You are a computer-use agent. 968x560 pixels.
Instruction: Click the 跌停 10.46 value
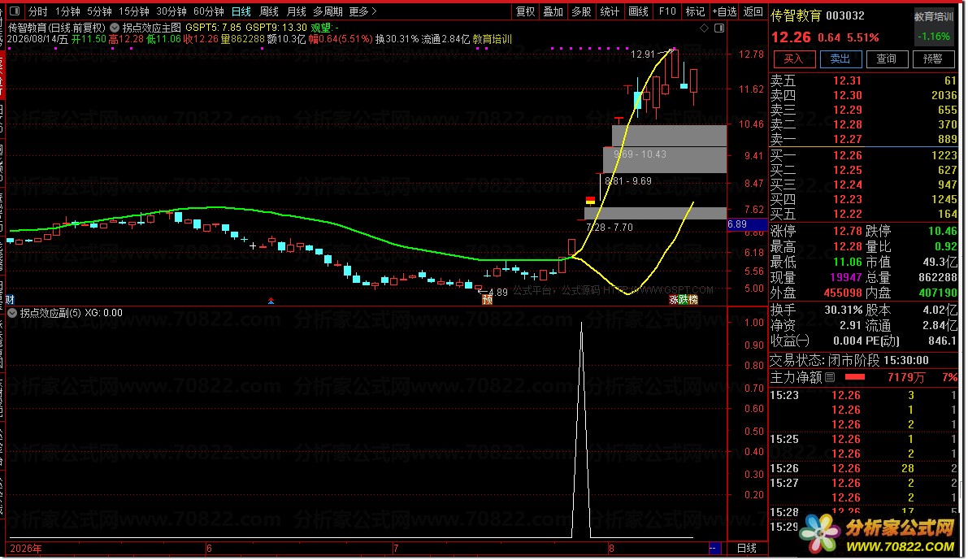click(x=943, y=231)
